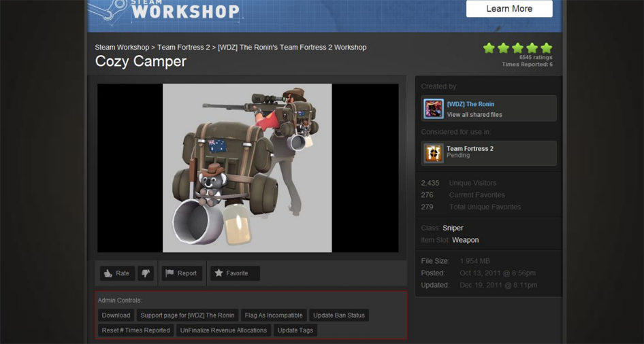Viewport: 644px width, 344px height.
Task: Click the Sniper class value
Action: [x=453, y=228]
